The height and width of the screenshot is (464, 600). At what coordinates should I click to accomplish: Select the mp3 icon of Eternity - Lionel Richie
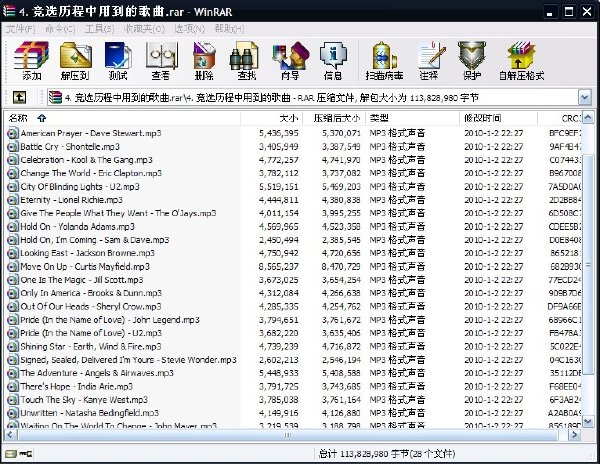click(x=13, y=200)
